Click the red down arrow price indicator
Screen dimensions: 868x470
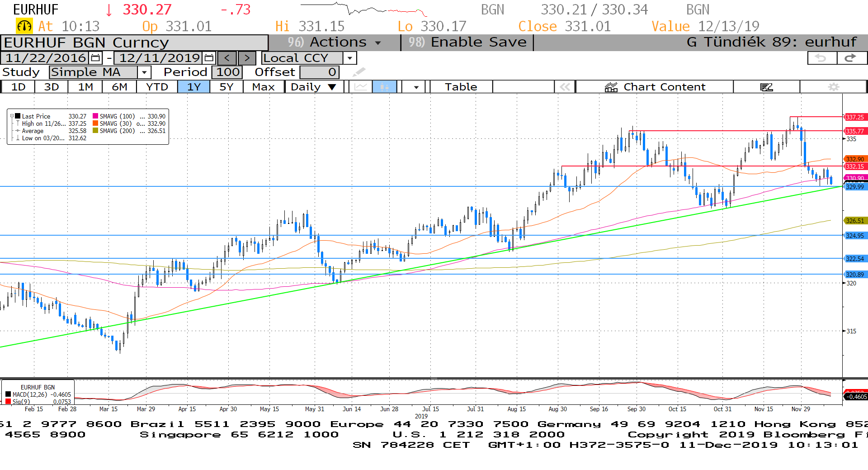108,10
